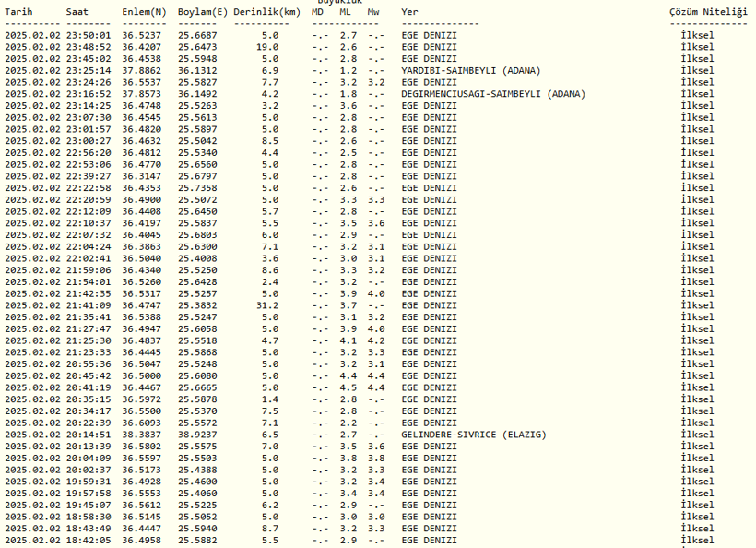Click the Çözüm Niteliği column header
The image size is (756, 548).
[708, 11]
